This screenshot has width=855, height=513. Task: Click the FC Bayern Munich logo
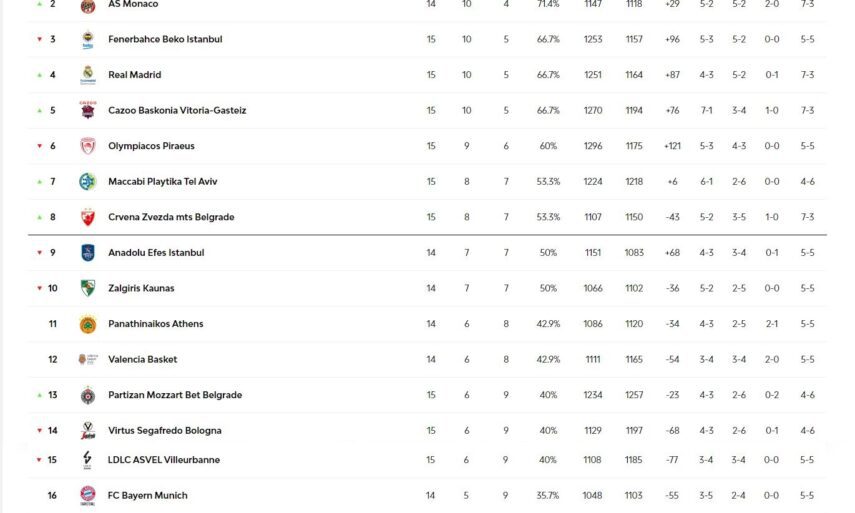pos(88,495)
